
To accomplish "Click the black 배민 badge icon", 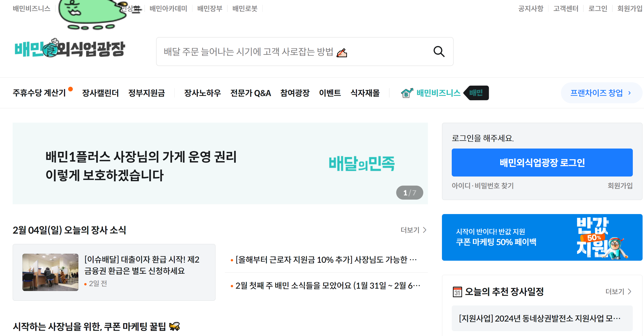I will 476,93.
